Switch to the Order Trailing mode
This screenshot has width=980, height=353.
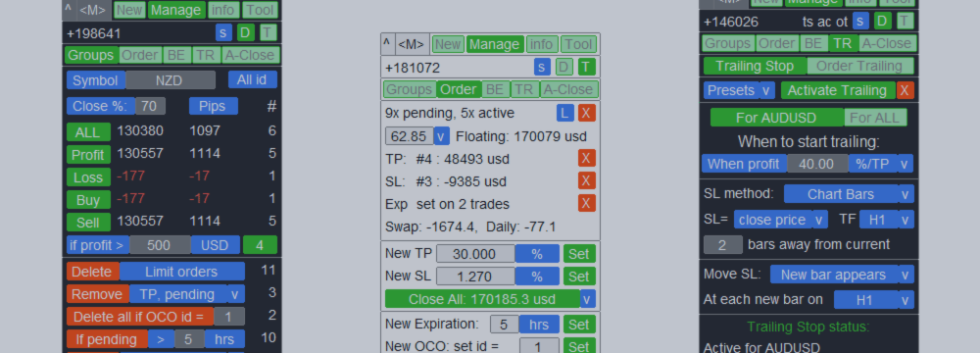pos(859,66)
